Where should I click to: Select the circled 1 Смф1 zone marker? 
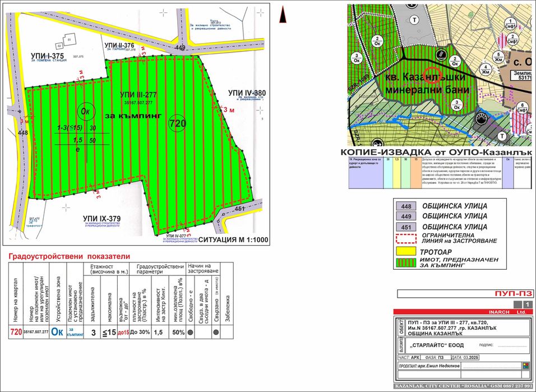(x=510, y=24)
